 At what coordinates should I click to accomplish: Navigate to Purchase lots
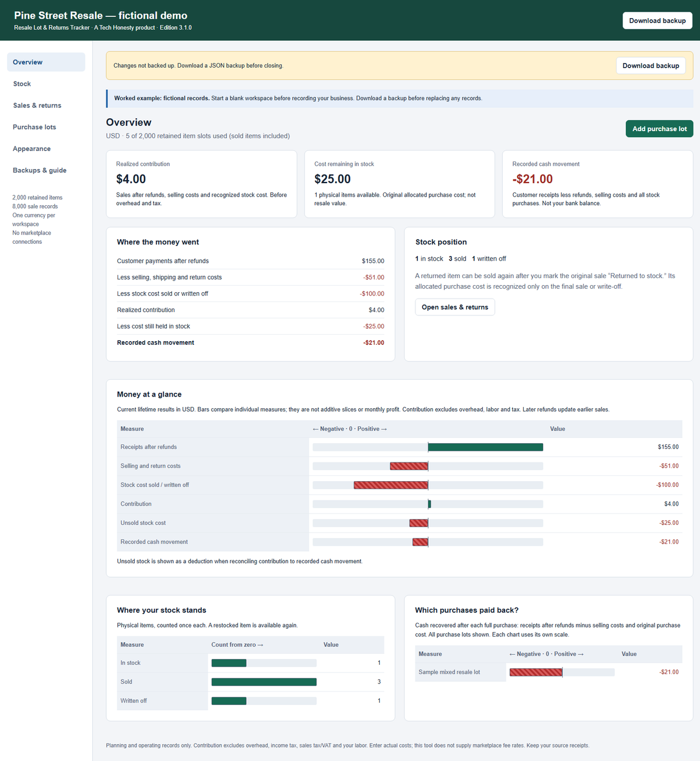pos(46,127)
